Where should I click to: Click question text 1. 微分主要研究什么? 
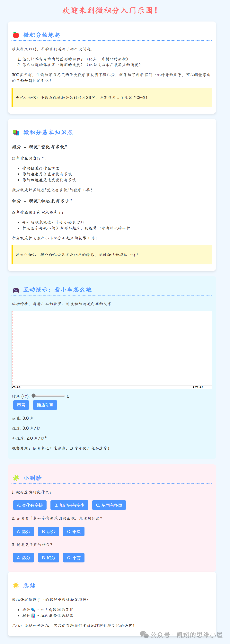[x=32, y=492]
